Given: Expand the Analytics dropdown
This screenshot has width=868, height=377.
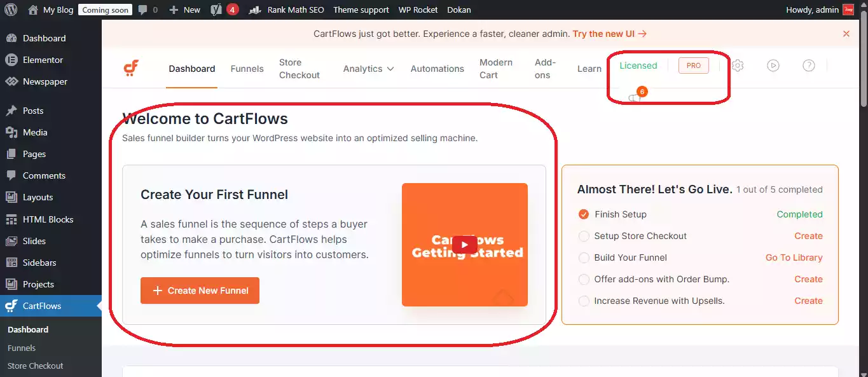Looking at the screenshot, I should [x=369, y=69].
